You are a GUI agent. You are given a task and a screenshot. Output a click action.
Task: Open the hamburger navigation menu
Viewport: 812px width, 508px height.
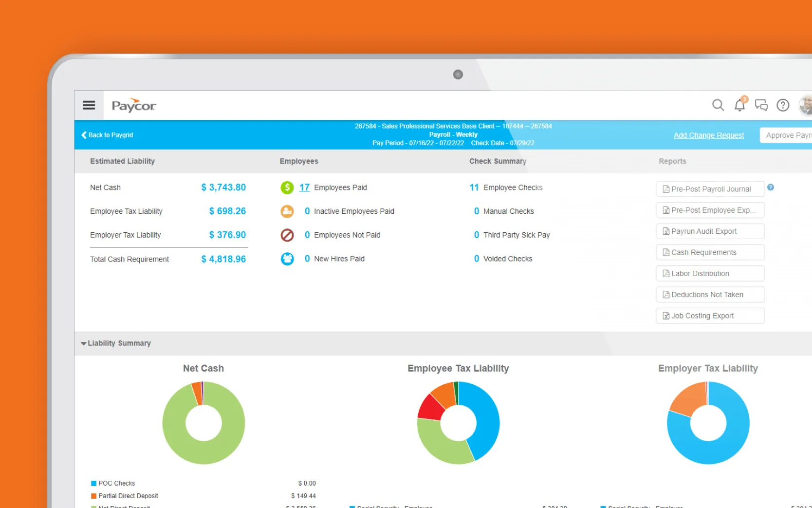coord(89,105)
